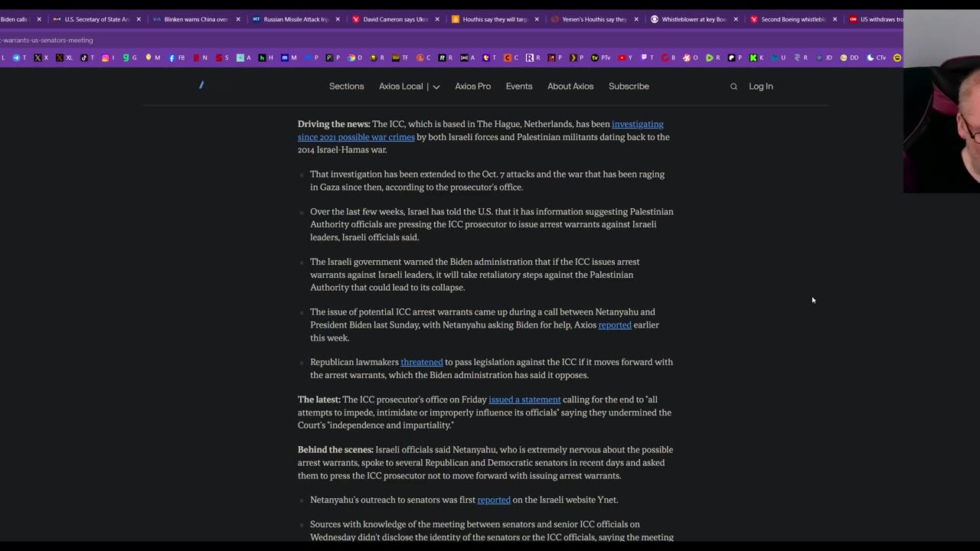Open the green G bookmark
The width and height of the screenshot is (980, 551).
tap(130, 57)
